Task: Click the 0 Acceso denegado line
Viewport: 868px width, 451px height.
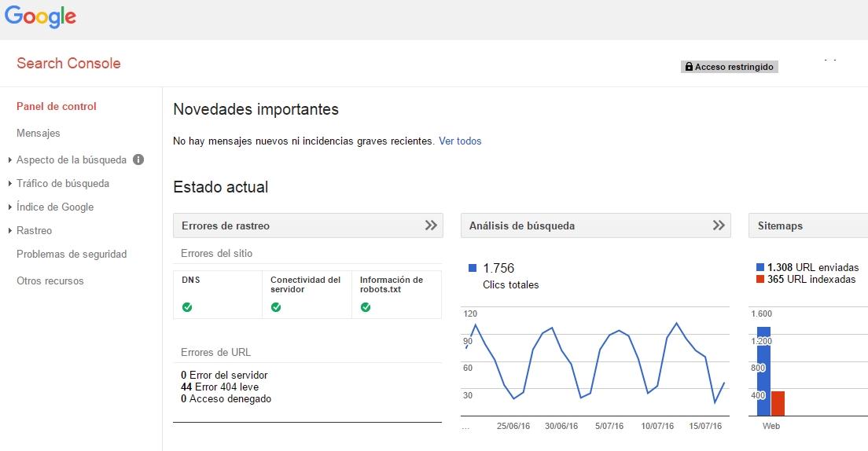Action: point(226,399)
